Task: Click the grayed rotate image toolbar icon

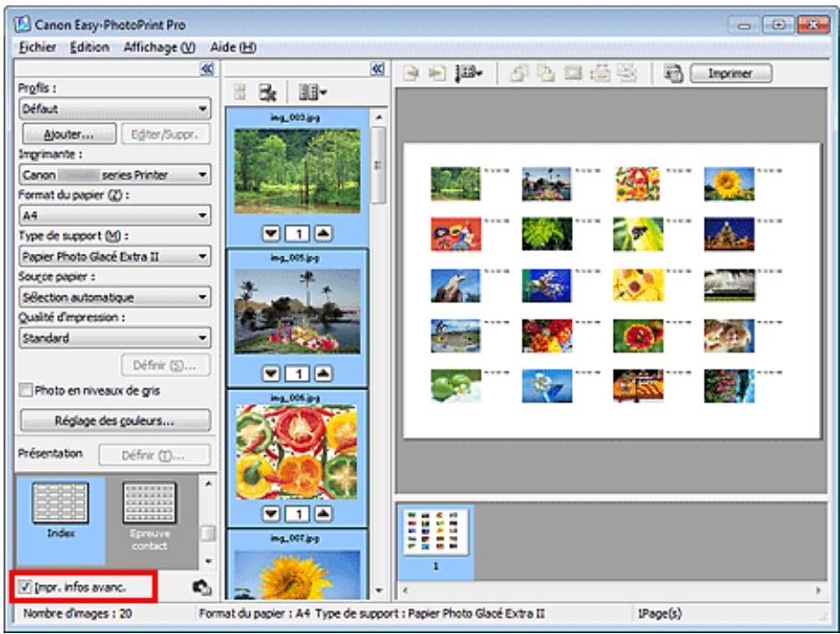Action: (518, 73)
